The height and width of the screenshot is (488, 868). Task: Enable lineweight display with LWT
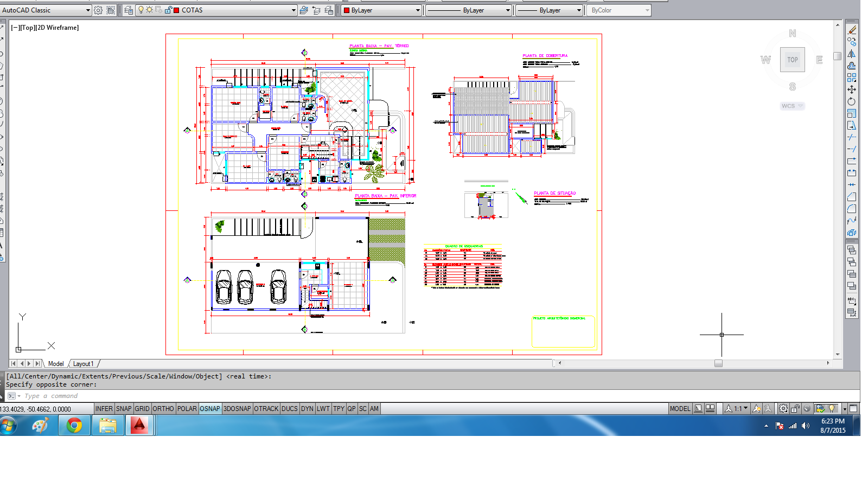click(323, 408)
